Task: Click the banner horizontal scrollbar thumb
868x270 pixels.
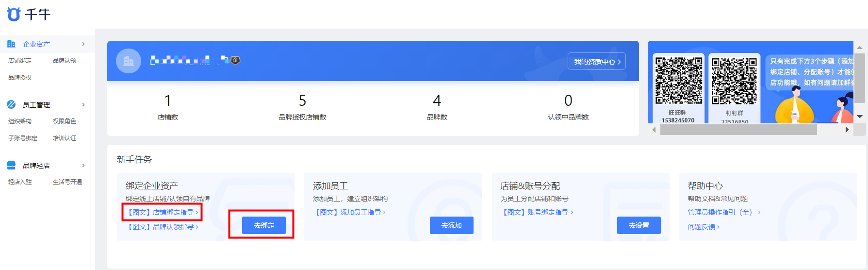Action: click(738, 130)
